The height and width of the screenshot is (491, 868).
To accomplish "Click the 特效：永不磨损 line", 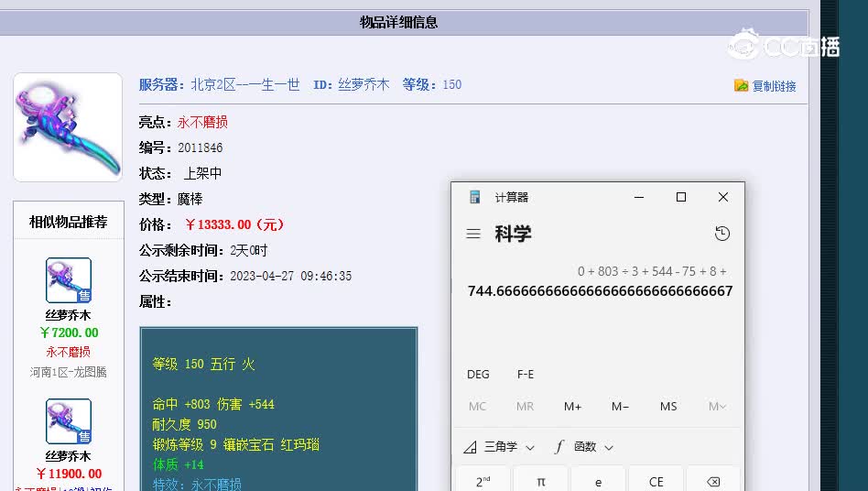I will coord(197,485).
